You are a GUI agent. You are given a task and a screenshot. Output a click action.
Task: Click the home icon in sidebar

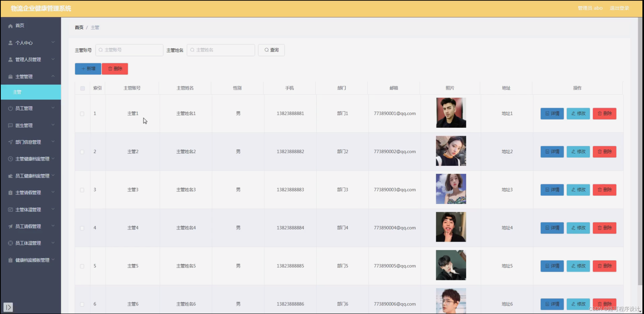[x=10, y=26]
